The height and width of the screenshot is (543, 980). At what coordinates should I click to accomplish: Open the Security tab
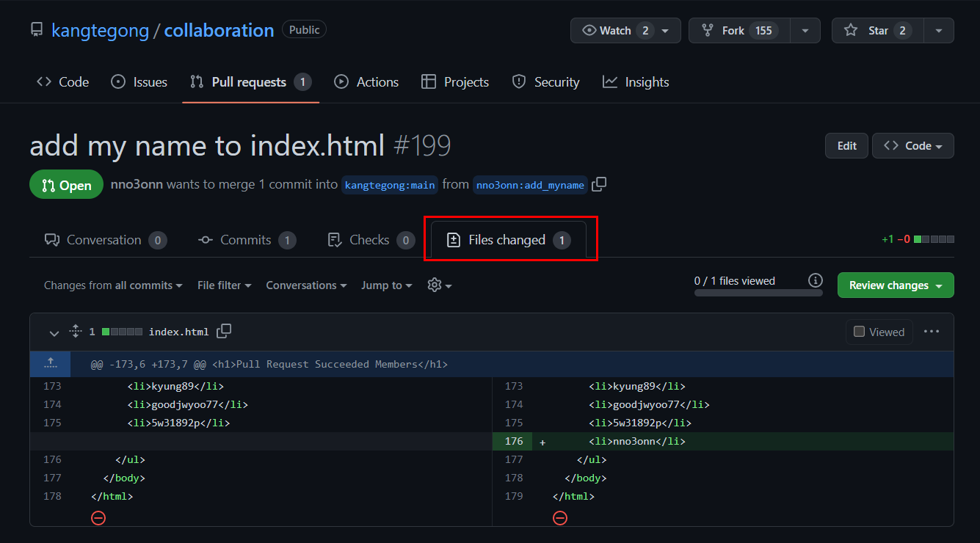click(x=545, y=82)
